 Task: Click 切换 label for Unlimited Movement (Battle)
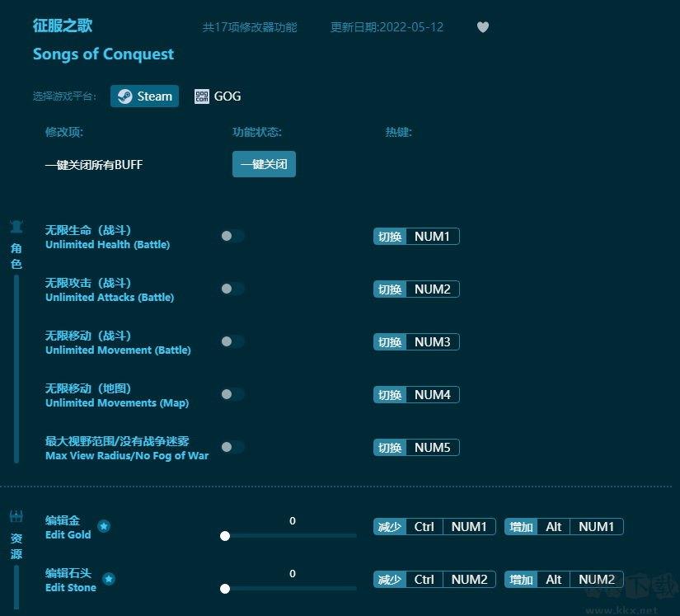tap(390, 342)
